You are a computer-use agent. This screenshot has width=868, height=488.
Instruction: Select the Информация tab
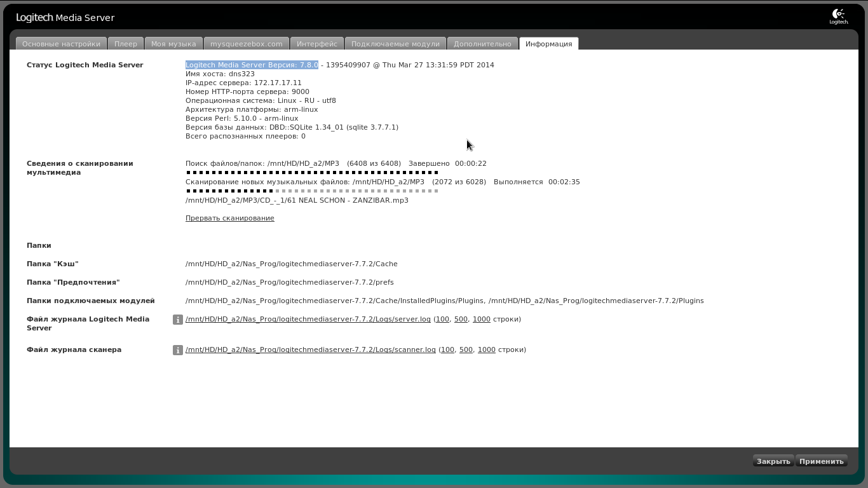click(x=549, y=44)
